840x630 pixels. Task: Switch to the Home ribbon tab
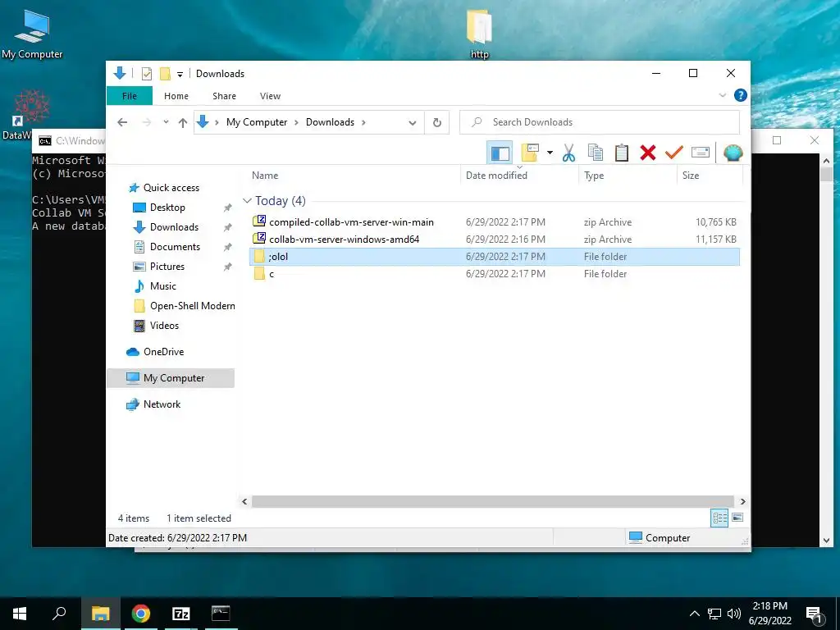[x=176, y=96]
